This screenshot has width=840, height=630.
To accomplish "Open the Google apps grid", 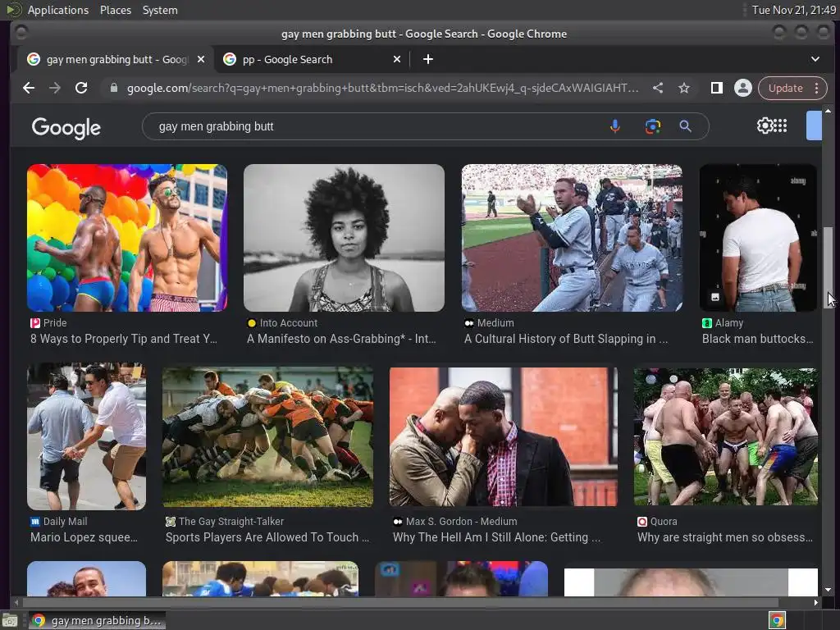I will point(781,126).
